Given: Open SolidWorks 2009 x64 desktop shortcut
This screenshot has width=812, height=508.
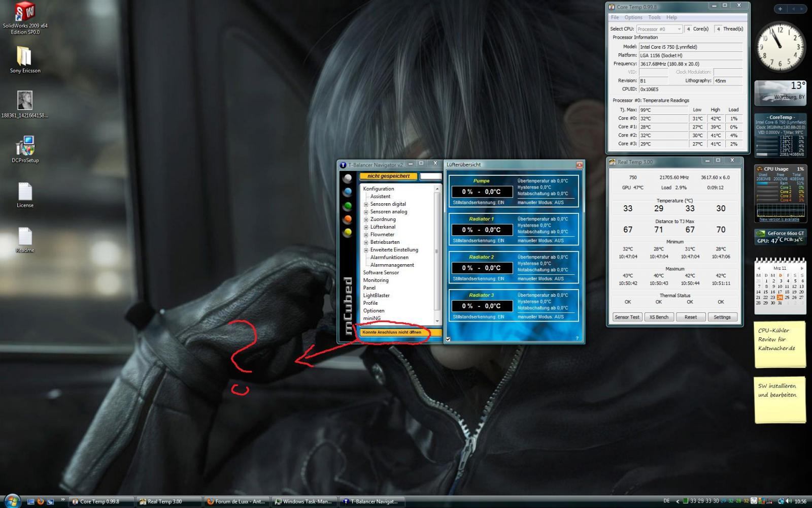Looking at the screenshot, I should click(x=25, y=18).
